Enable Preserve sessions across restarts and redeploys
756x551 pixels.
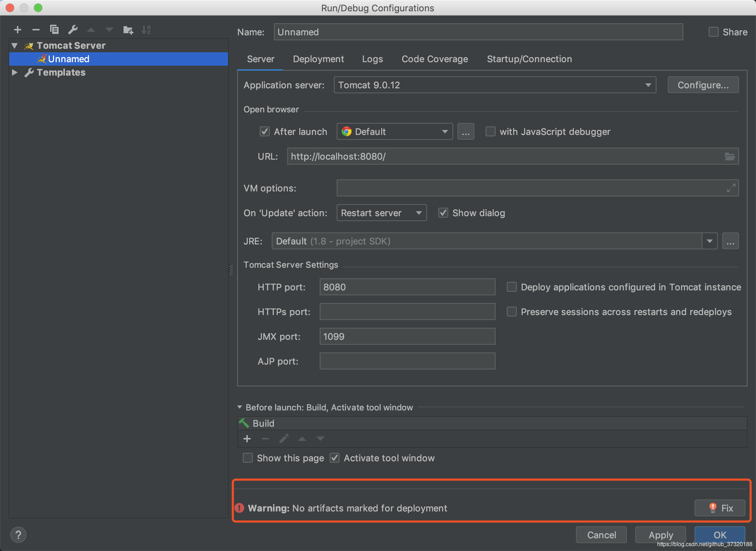[x=512, y=312]
